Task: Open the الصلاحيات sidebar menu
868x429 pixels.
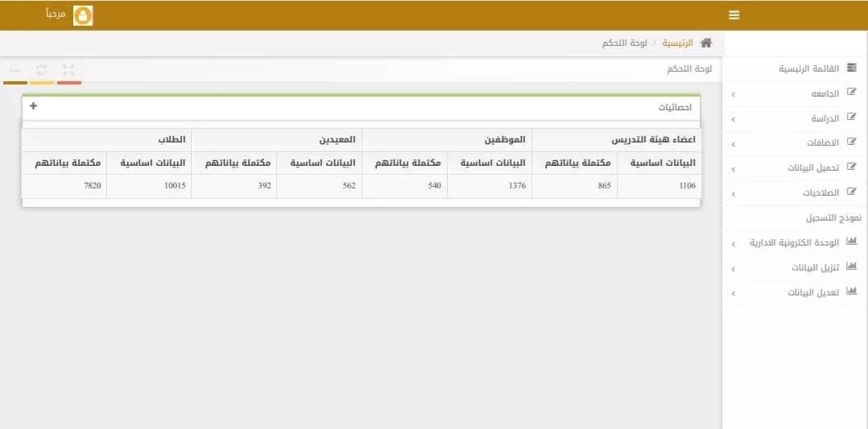Action: point(795,192)
